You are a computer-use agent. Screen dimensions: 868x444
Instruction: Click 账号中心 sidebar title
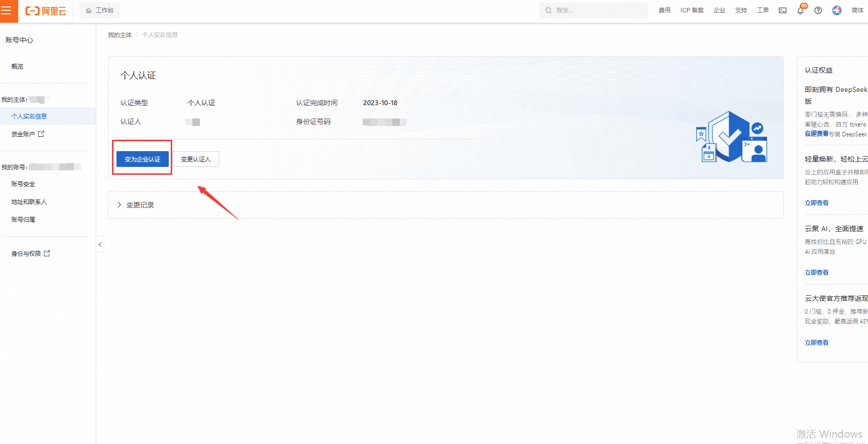(19, 40)
